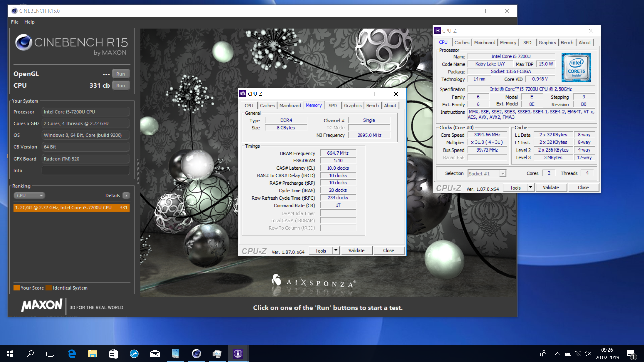This screenshot has height=362, width=644.
Task: Select the 331 ranking entry row
Action: (71, 208)
